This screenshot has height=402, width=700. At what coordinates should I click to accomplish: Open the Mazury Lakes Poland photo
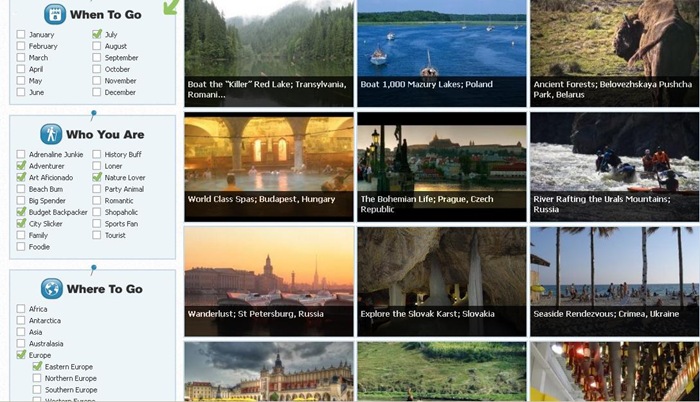point(442,53)
